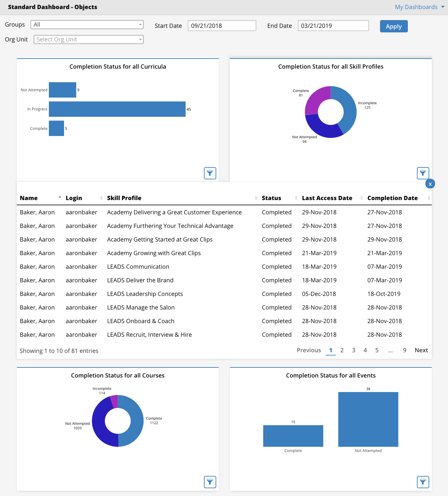This screenshot has height=496, width=448.
Task: Sort by Completion Date column
Action: 392,198
